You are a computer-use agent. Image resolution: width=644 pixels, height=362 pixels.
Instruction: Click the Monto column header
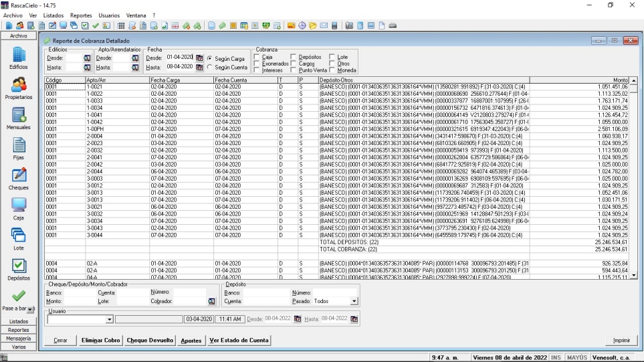pos(579,80)
